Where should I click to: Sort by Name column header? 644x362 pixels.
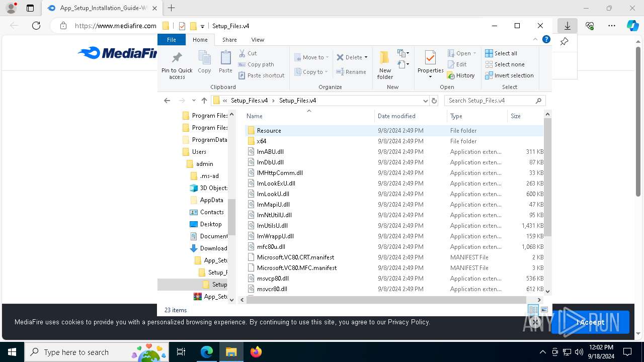tap(309, 116)
